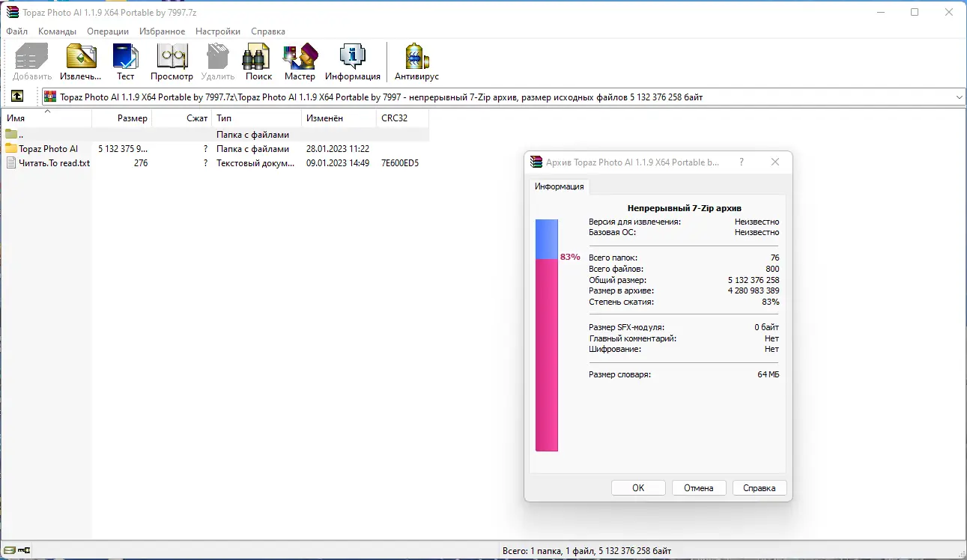Screen dimensions: 967x560
Task: Open the Topaz Photo AI folder entry
Action: 48,148
